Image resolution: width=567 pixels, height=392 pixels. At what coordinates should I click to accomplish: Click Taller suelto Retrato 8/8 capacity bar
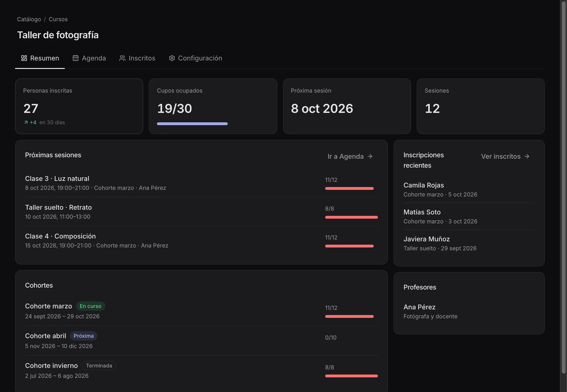tap(352, 217)
